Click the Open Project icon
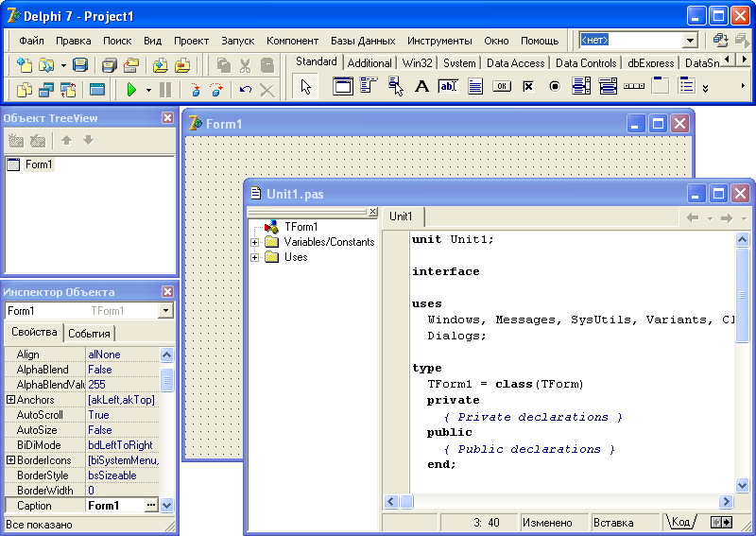This screenshot has height=536, width=756. click(130, 64)
